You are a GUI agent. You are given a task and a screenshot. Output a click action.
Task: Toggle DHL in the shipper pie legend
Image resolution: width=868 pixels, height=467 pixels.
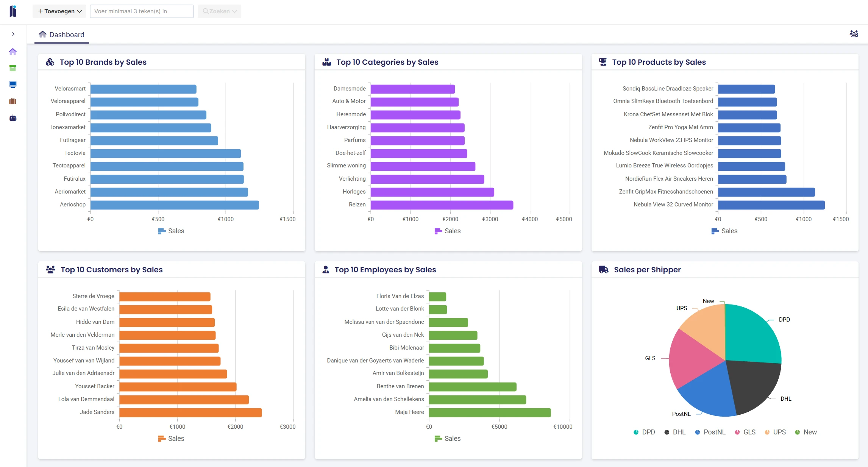coord(675,432)
